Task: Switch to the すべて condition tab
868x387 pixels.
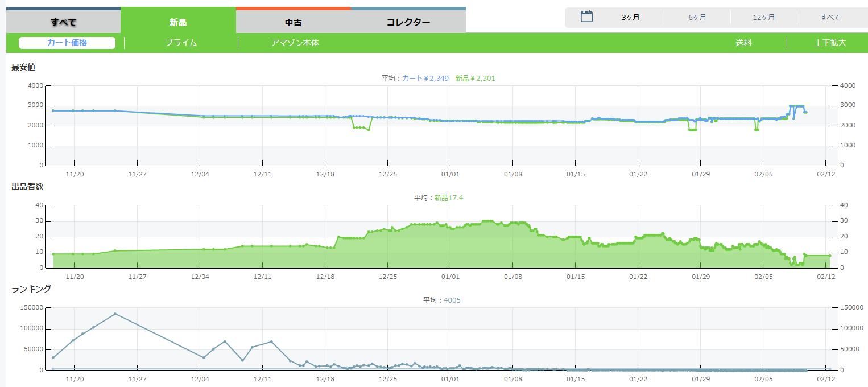Action: (63, 23)
